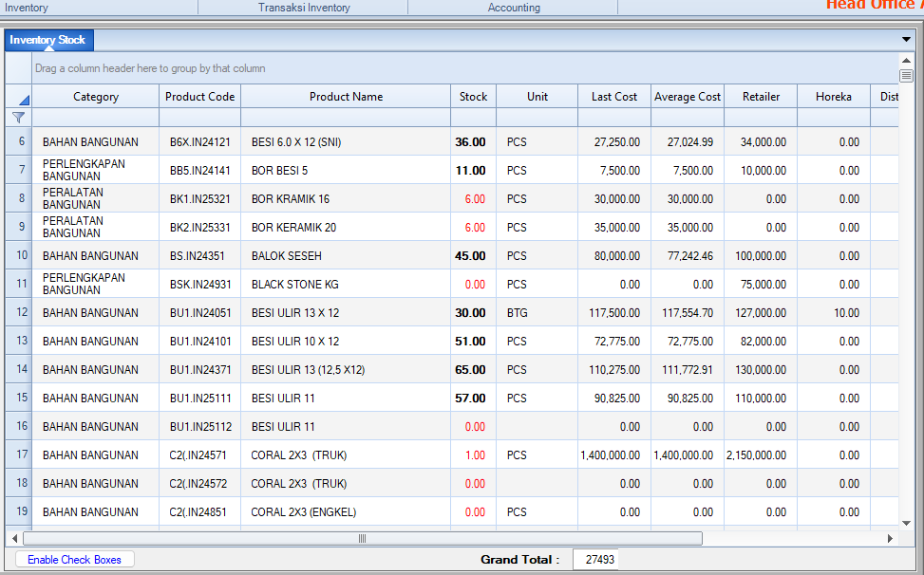
Task: Click the Category column filter cell
Action: [x=95, y=118]
